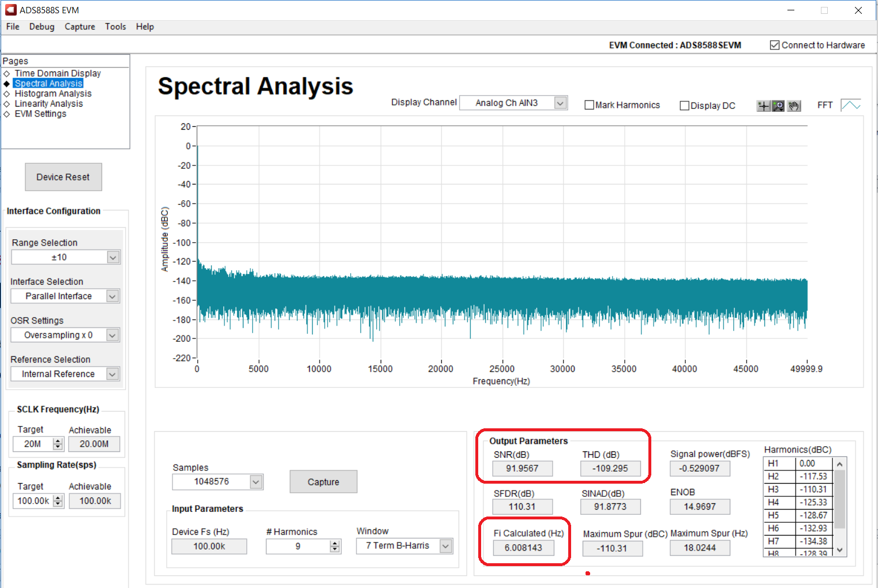This screenshot has height=588, width=878.
Task: Open the Debug menu
Action: [x=42, y=27]
